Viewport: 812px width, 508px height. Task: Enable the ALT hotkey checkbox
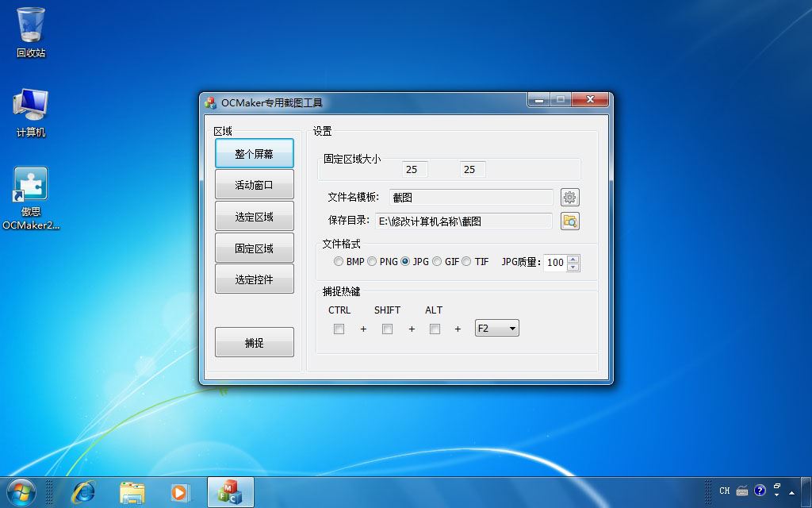435,329
